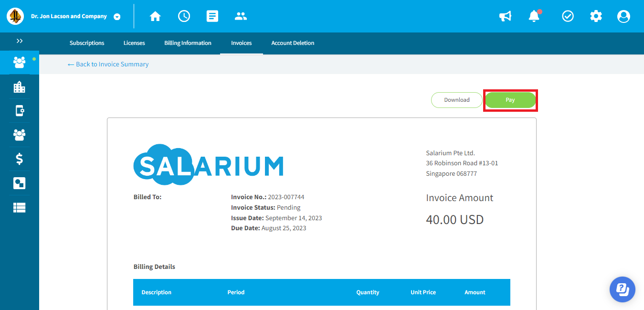Click the green Pay button
Image resolution: width=644 pixels, height=310 pixels.
(510, 100)
